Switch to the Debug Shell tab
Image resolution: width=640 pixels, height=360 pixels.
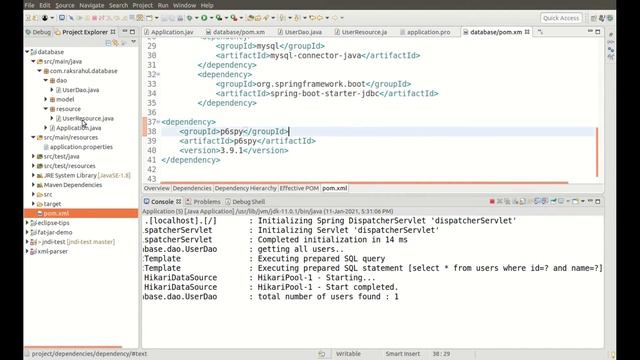pos(245,202)
